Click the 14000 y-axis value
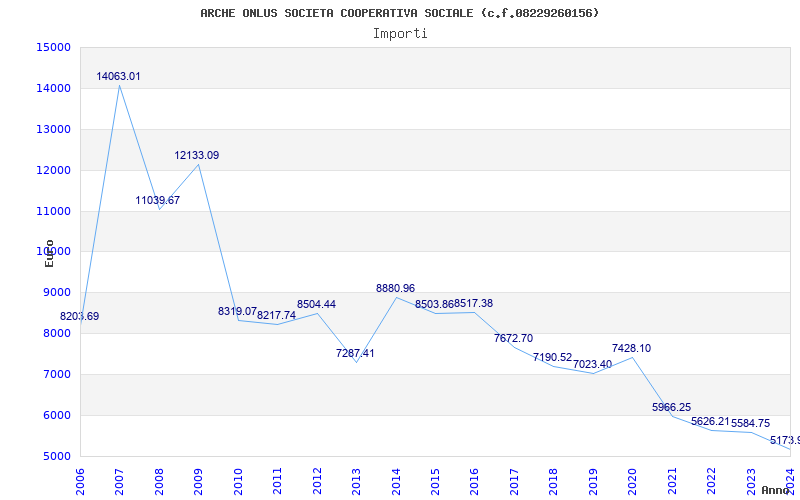This screenshot has width=800, height=500. tap(54, 88)
